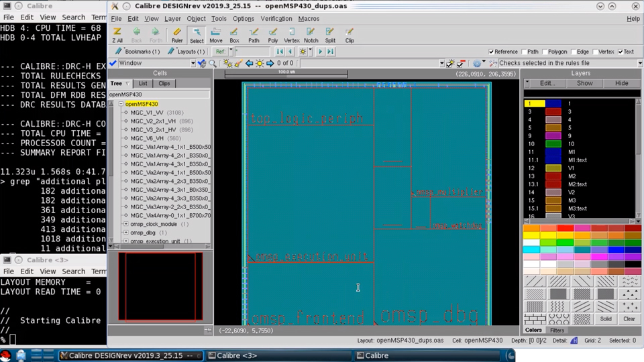Click the Clear fill pattern button
The height and width of the screenshot is (362, 644).
629,319
